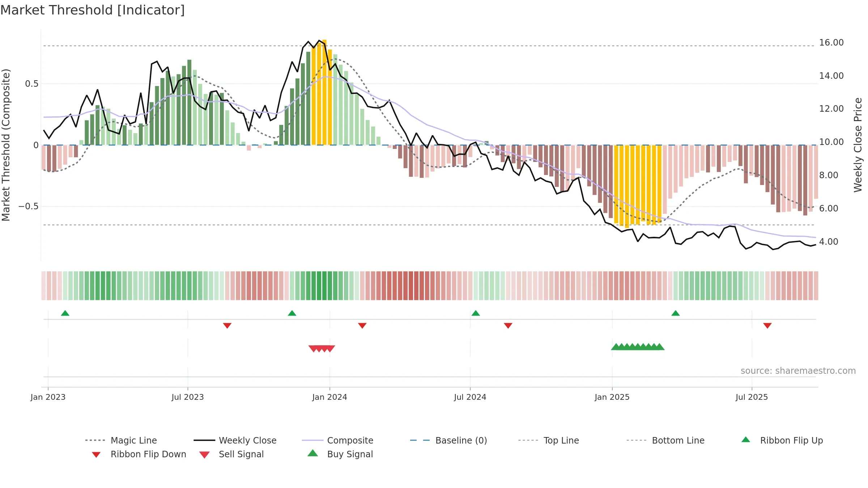Click the 8.00 price tick label
The width and height of the screenshot is (868, 488).
point(829,175)
